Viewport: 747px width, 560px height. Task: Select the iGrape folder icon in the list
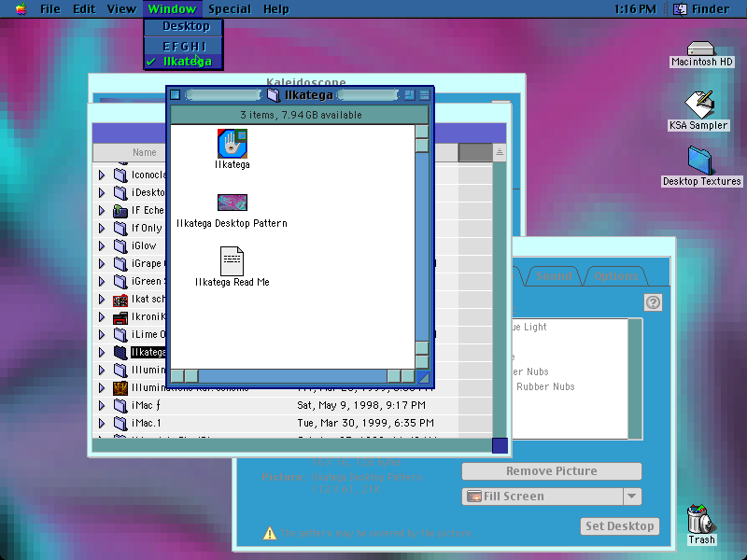[x=120, y=264]
